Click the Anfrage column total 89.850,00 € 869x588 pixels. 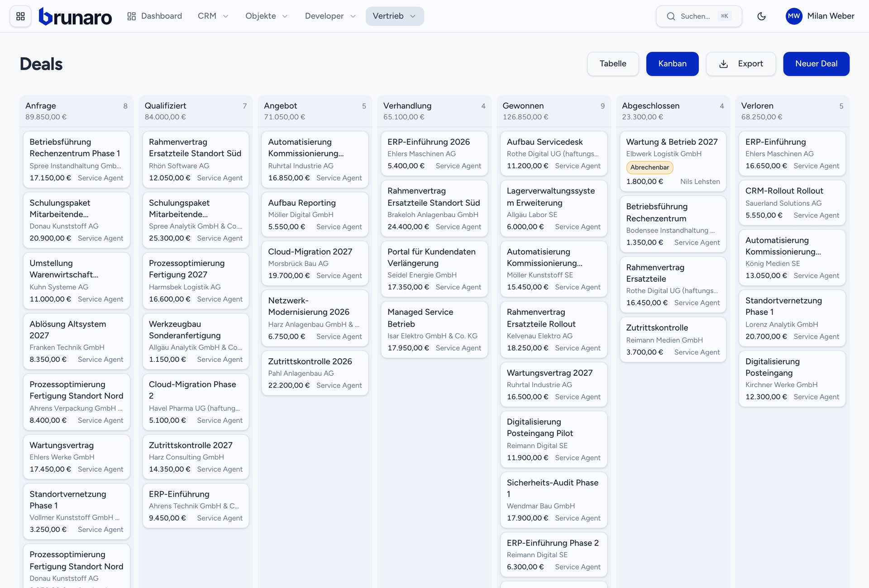46,117
